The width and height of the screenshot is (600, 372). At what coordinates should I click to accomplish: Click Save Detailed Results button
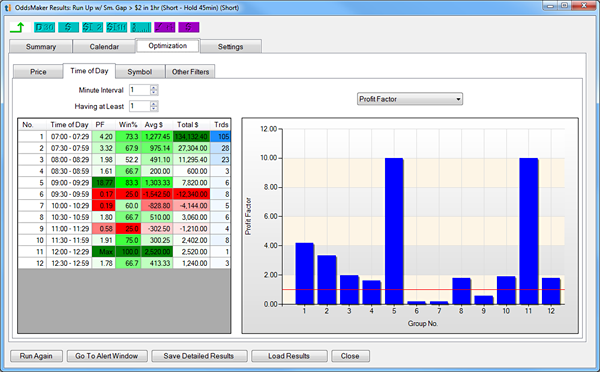[199, 356]
